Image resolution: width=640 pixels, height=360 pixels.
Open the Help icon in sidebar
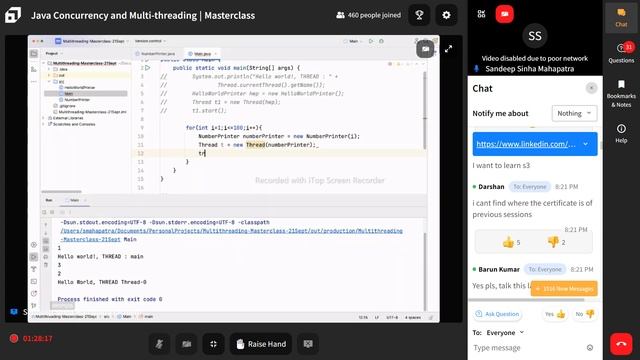[x=621, y=133]
